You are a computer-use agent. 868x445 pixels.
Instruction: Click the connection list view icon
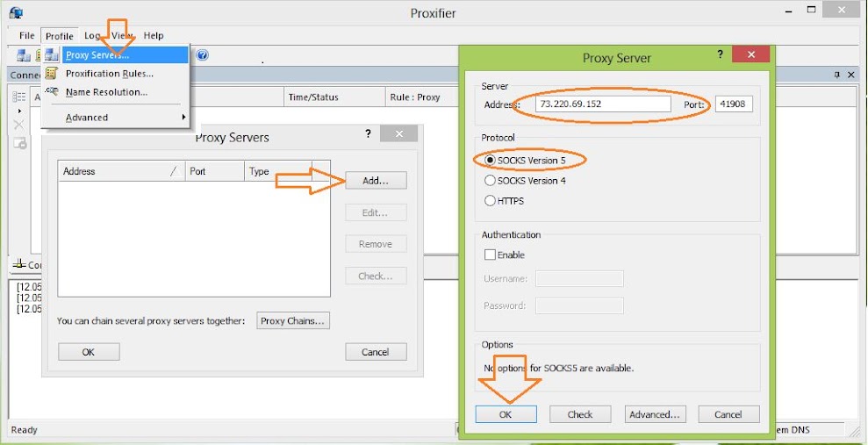(x=19, y=97)
